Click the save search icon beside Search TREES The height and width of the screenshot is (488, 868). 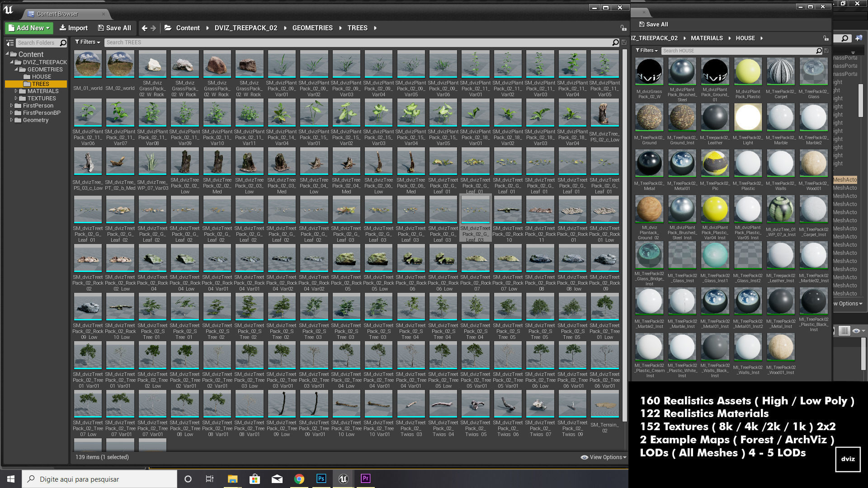point(624,42)
